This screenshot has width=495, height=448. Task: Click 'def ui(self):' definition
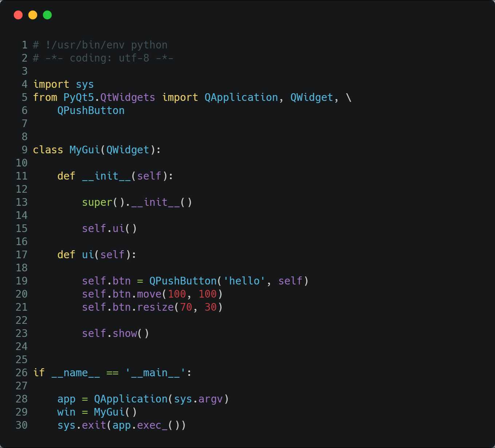pos(97,255)
